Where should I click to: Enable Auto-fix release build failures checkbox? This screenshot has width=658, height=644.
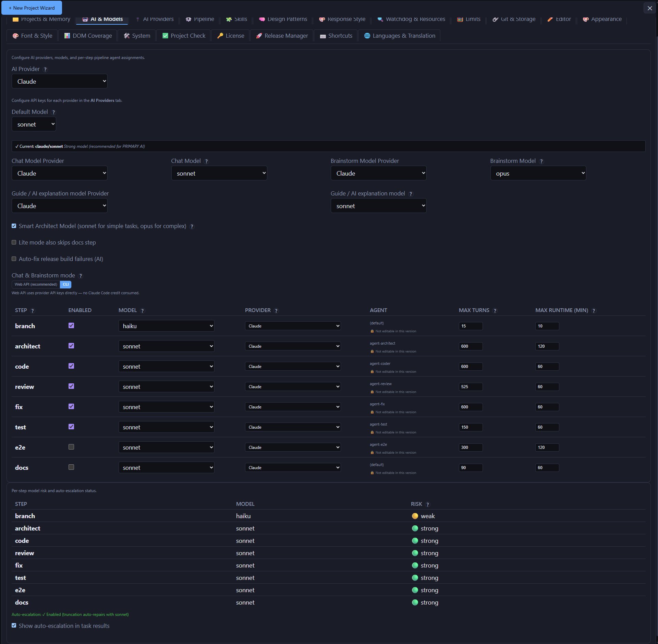pyautogui.click(x=14, y=259)
